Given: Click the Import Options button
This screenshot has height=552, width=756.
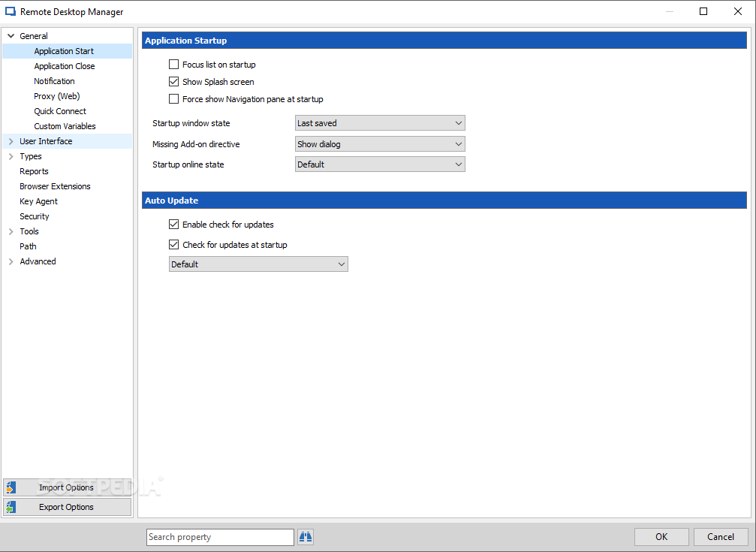Looking at the screenshot, I should 67,487.
